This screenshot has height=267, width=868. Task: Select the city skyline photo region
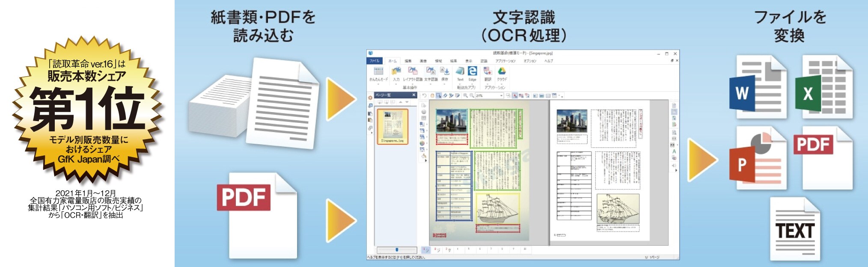click(452, 120)
